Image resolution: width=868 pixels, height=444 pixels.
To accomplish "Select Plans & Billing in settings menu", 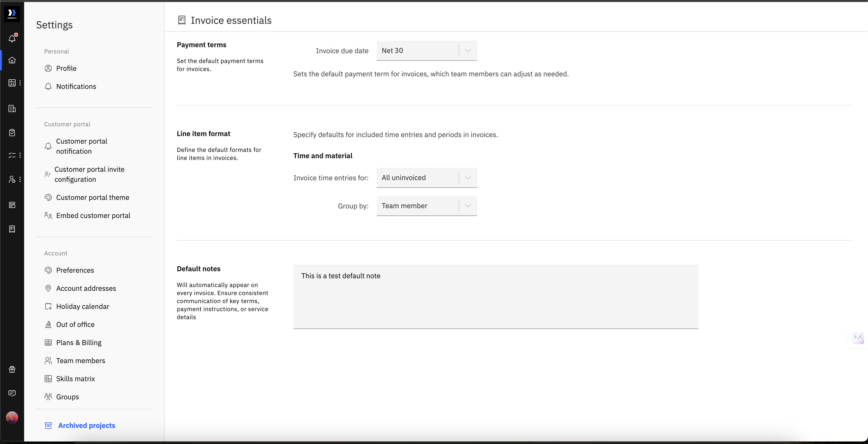I will [79, 343].
